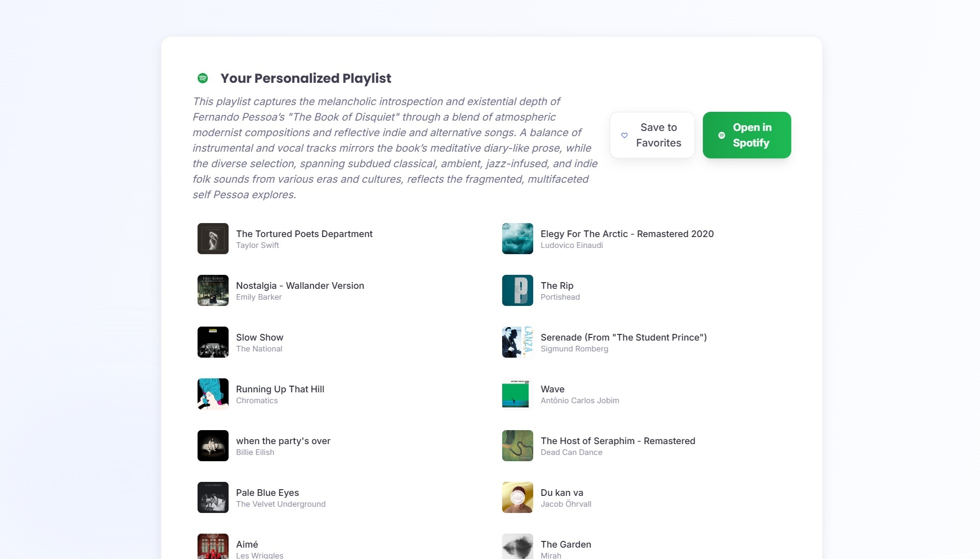
Task: Click the Serenade album cover thumbnail
Action: pyautogui.click(x=518, y=342)
